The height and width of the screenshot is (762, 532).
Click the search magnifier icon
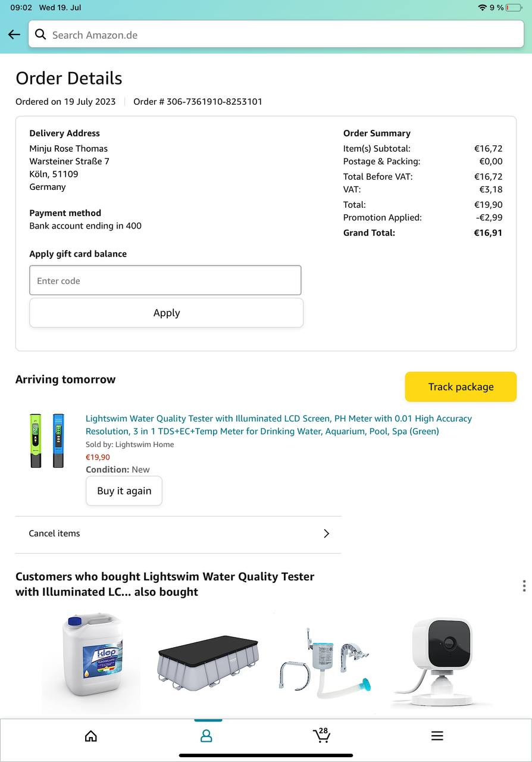[x=40, y=35]
